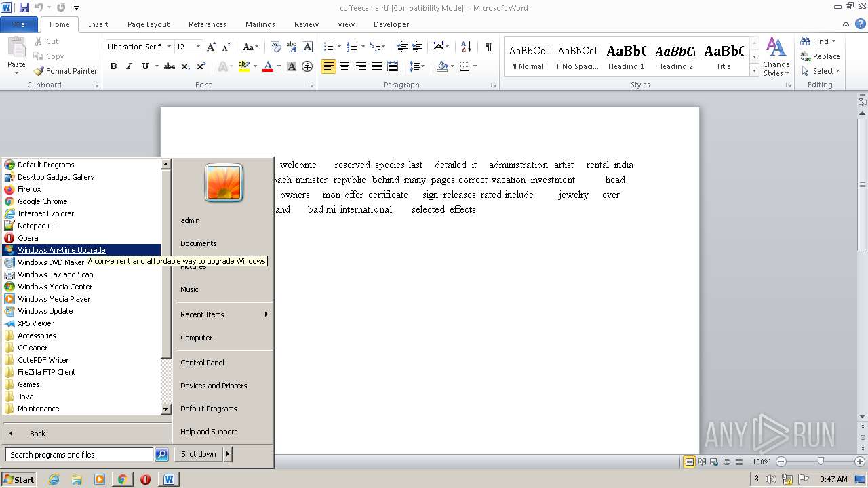
Task: Click the zoom slider handle
Action: [821, 462]
